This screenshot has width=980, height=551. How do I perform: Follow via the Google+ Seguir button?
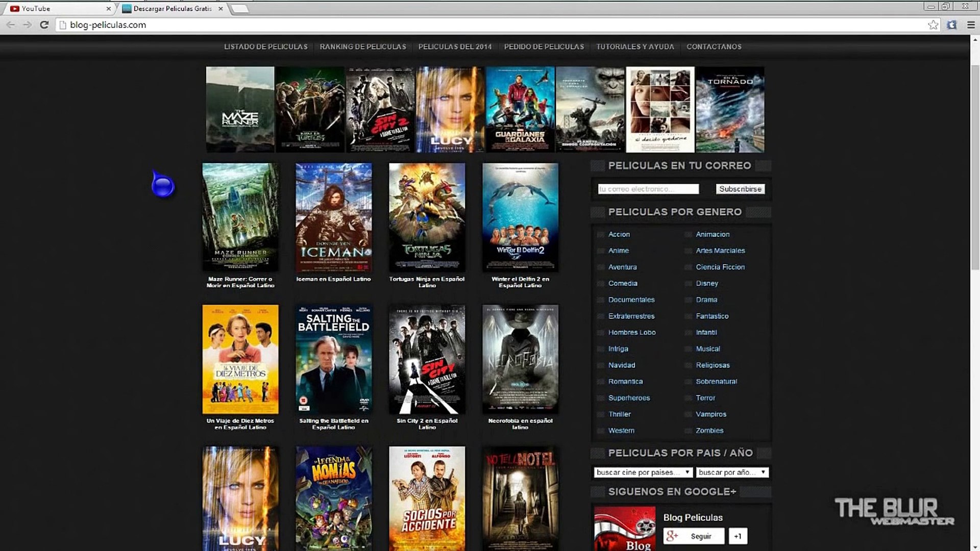pyautogui.click(x=694, y=536)
